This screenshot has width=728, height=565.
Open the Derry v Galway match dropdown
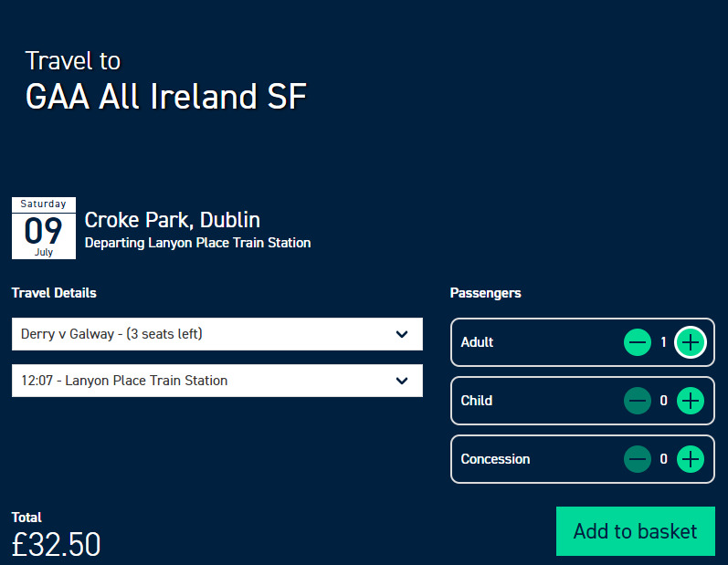pos(217,334)
